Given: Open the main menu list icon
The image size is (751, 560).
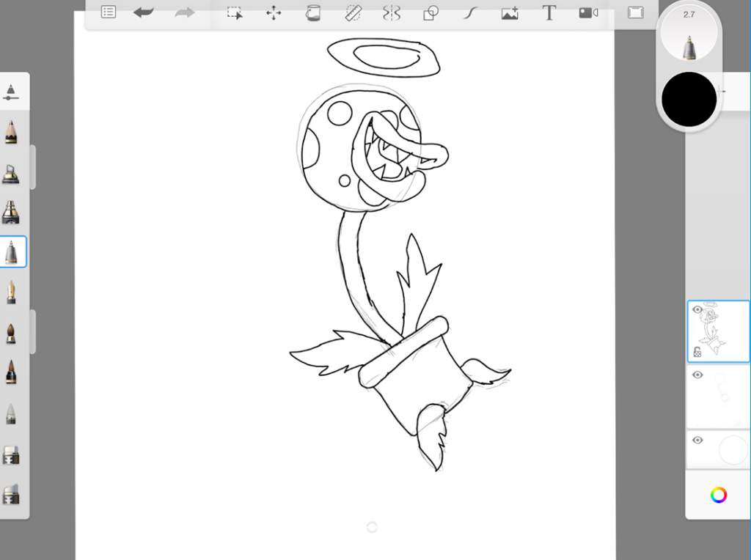Looking at the screenshot, I should (x=109, y=12).
